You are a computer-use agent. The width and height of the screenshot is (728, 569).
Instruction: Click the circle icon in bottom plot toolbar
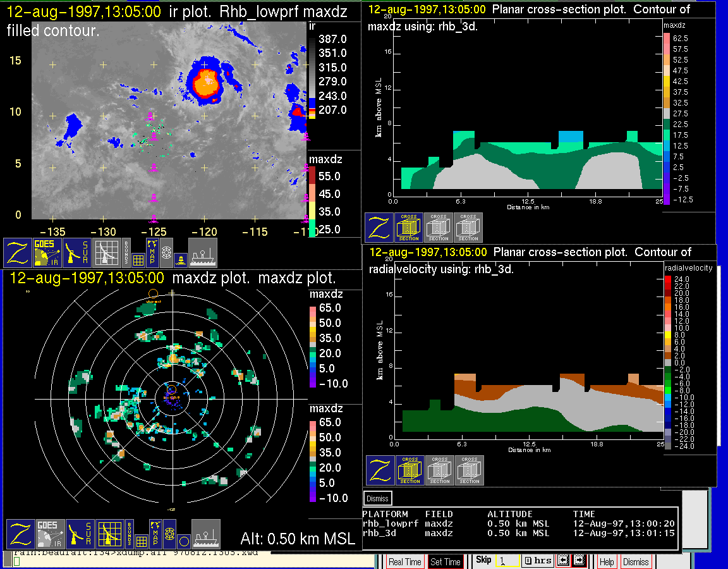[x=183, y=541]
